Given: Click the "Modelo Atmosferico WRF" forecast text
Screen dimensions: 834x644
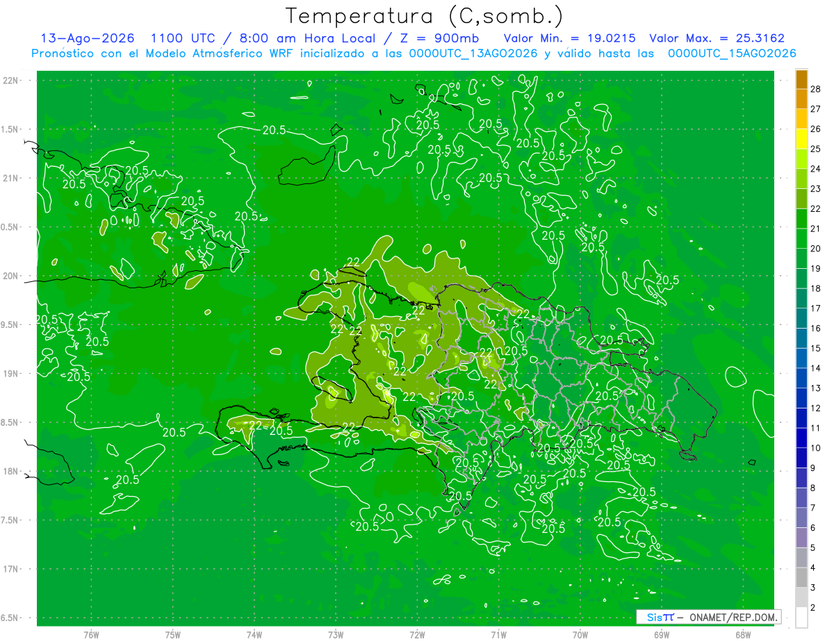Looking at the screenshot, I should 220,53.
